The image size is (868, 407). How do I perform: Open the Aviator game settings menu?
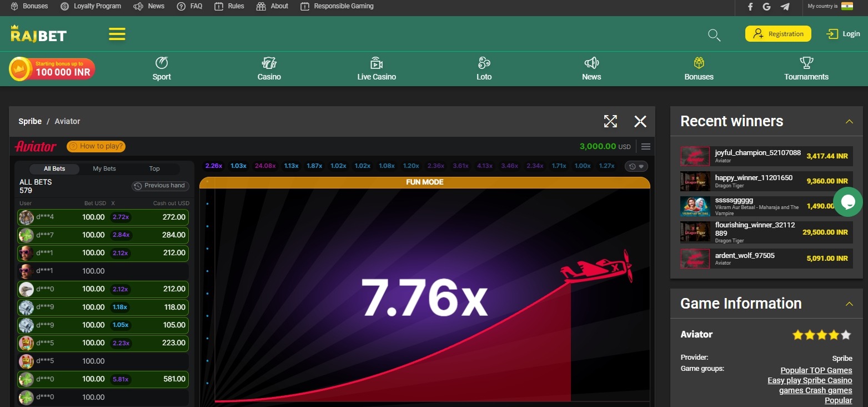[x=645, y=147]
